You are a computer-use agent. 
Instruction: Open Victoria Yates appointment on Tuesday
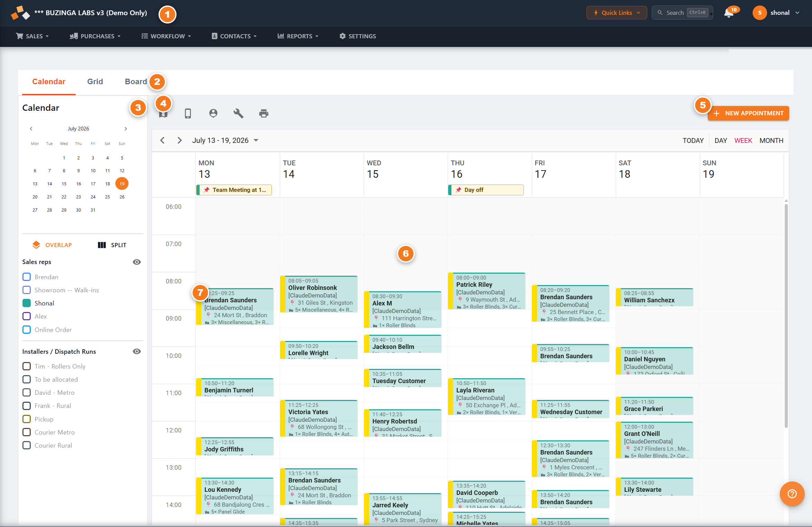[x=319, y=419]
